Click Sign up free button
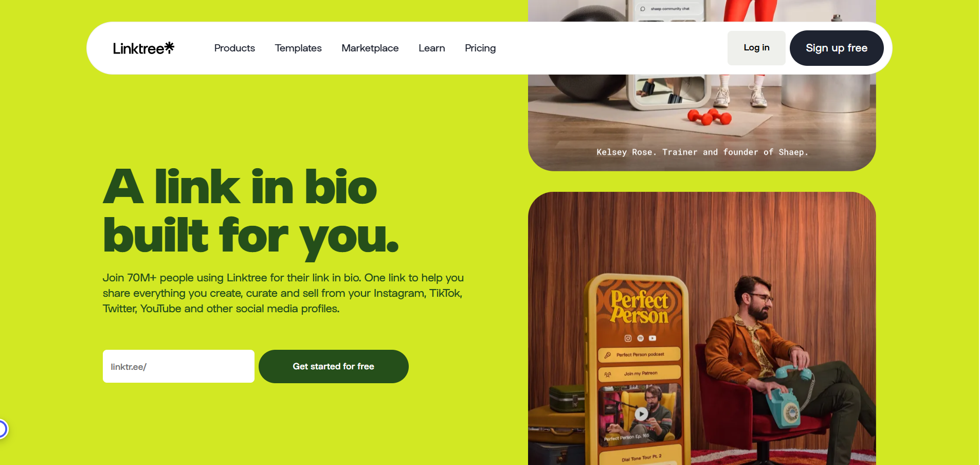 (x=837, y=48)
